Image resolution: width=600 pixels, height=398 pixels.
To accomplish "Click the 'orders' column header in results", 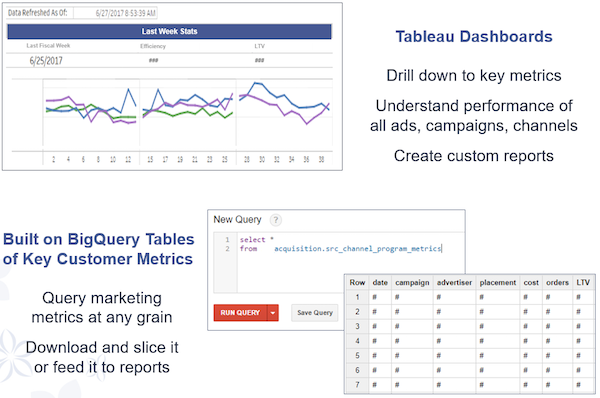I will click(557, 282).
